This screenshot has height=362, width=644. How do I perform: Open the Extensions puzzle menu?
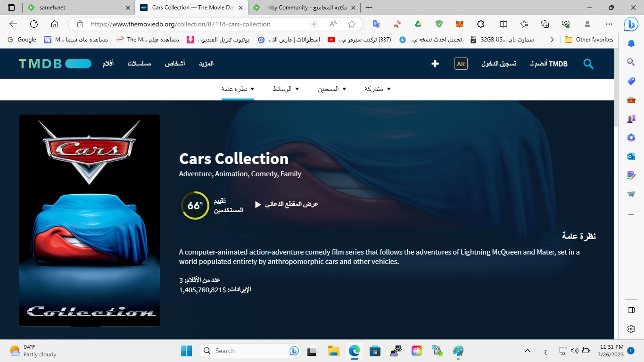480,24
